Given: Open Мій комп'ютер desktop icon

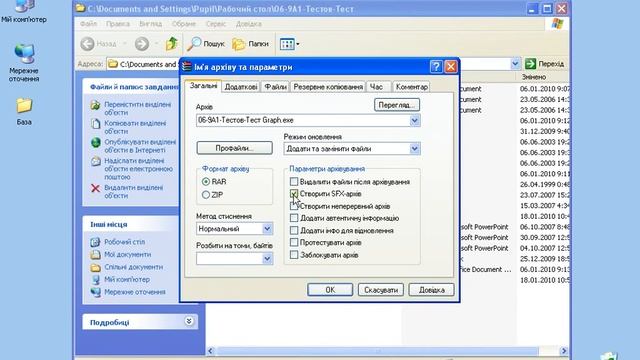Looking at the screenshot, I should (24, 11).
